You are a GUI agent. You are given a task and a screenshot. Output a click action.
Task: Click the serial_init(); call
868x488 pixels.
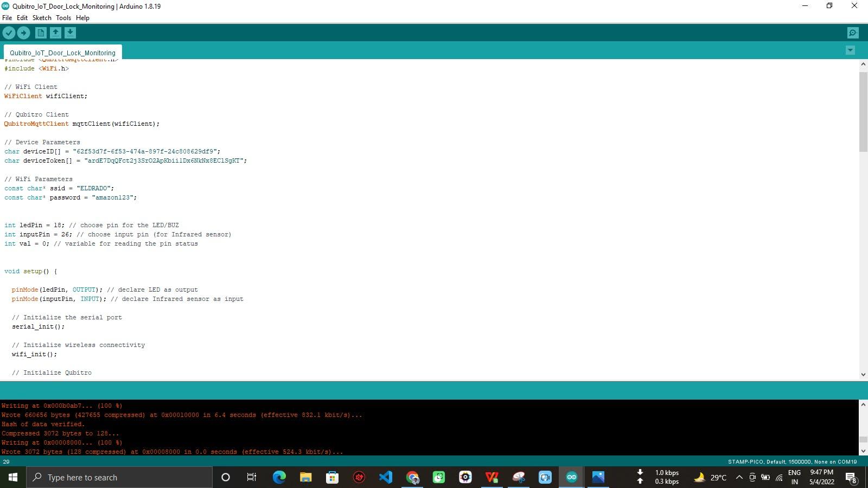coord(38,326)
